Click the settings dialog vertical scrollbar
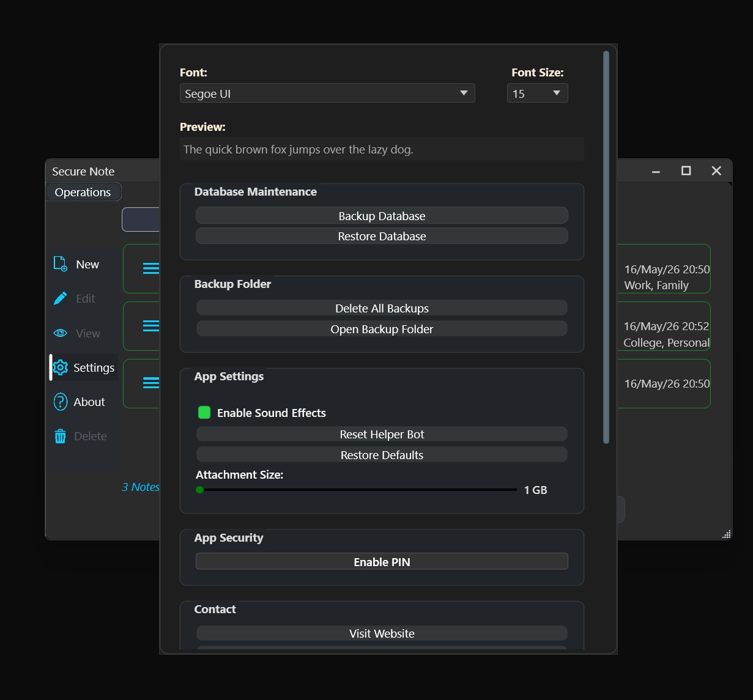753x700 pixels. coord(606,247)
